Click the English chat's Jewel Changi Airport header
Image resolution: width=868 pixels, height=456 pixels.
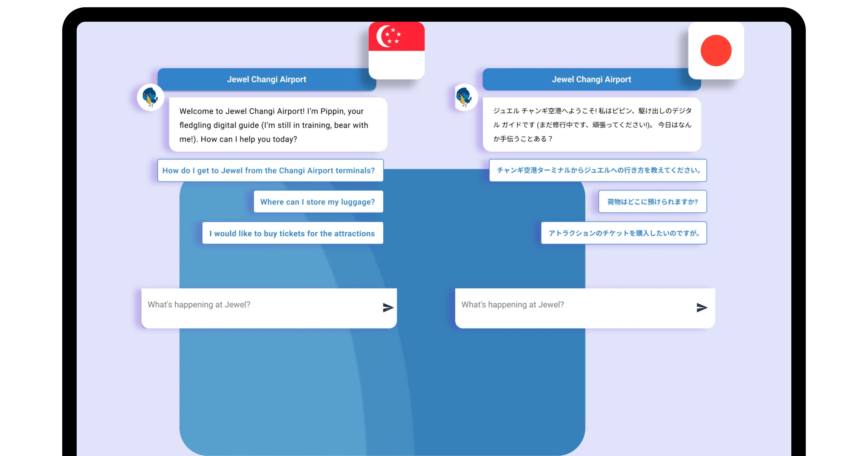pos(266,79)
